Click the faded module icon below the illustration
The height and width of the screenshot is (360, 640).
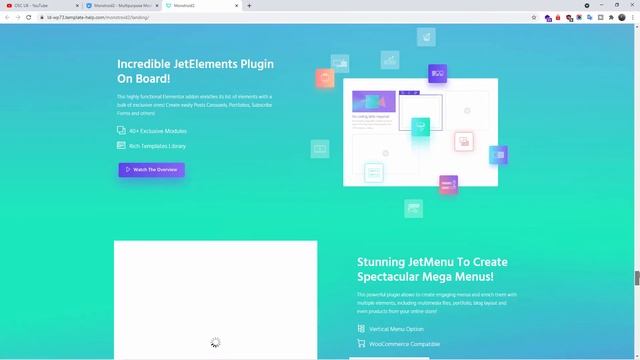pos(413,209)
